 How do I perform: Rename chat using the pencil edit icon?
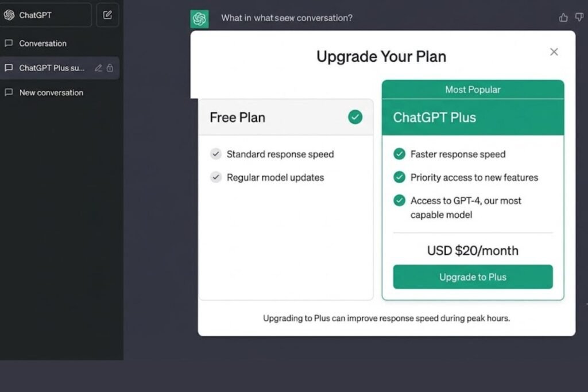click(x=98, y=68)
